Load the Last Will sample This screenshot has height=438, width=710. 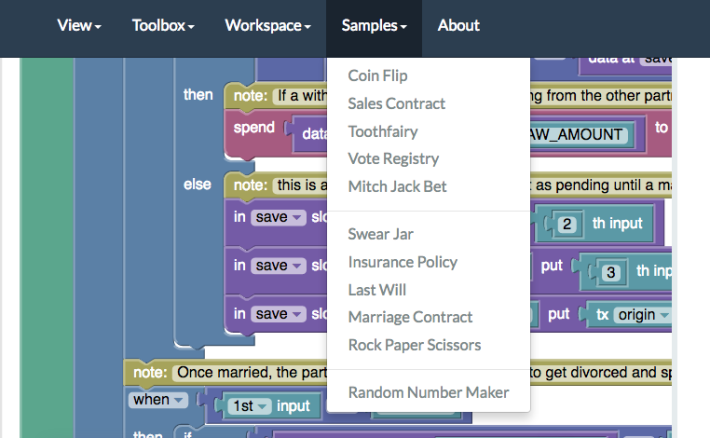(377, 290)
